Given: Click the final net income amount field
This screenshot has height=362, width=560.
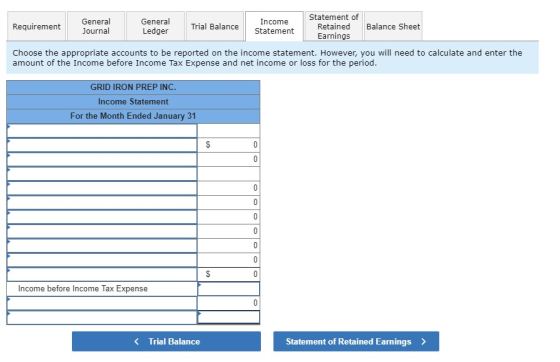Looking at the screenshot, I should (229, 317).
